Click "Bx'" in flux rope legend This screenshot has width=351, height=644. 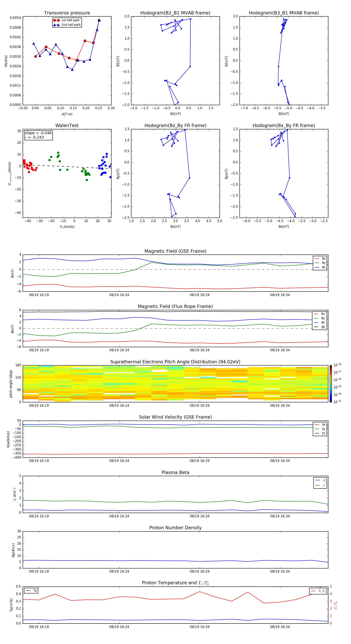pyautogui.click(x=320, y=314)
